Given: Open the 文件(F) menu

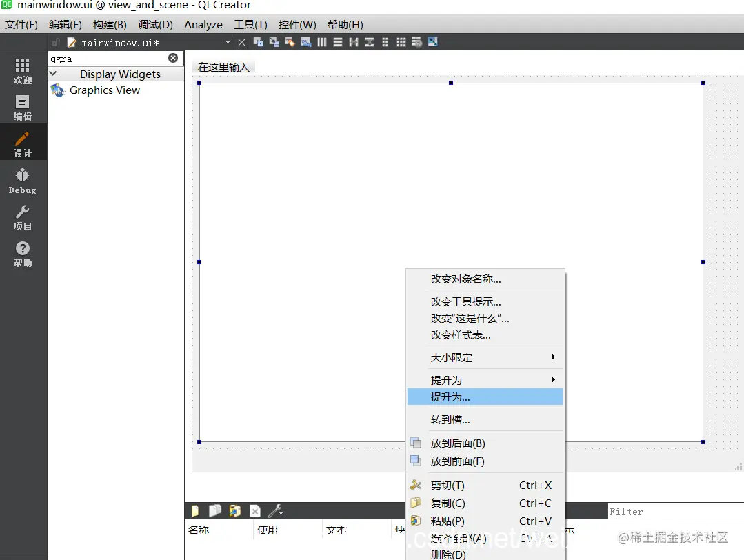Looking at the screenshot, I should click(21, 25).
